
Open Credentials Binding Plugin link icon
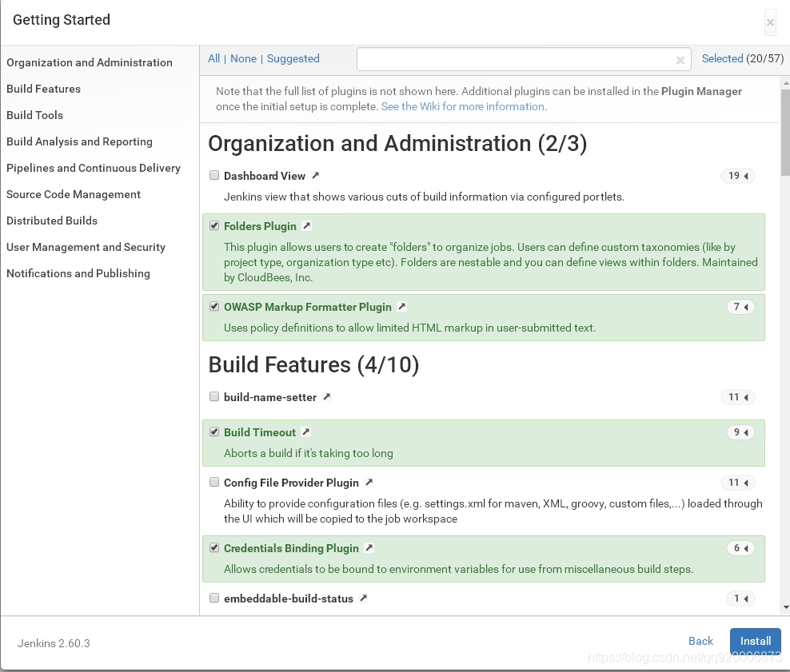[369, 548]
